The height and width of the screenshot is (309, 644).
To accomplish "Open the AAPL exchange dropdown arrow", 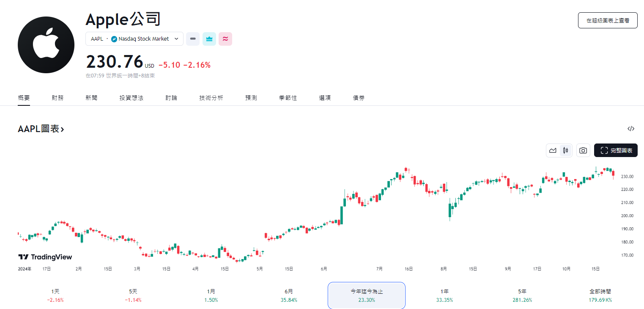I will coord(176,39).
